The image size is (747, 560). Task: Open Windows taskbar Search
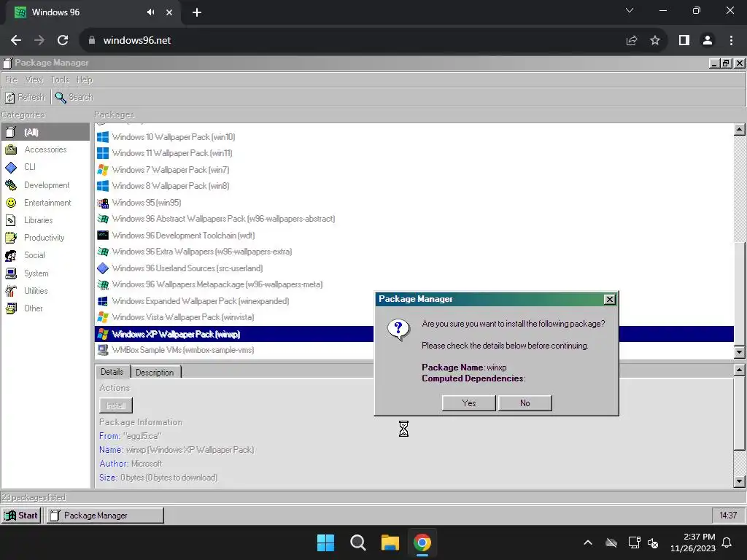(x=357, y=542)
